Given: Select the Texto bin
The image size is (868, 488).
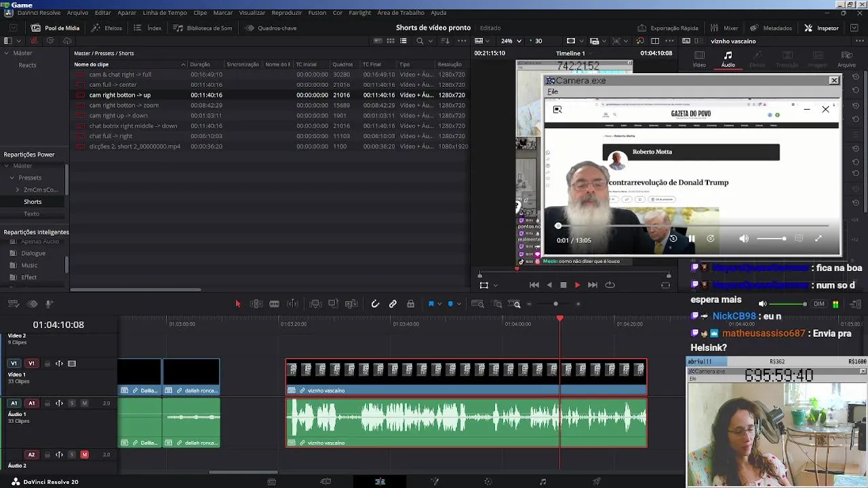Looking at the screenshot, I should pyautogui.click(x=31, y=214).
